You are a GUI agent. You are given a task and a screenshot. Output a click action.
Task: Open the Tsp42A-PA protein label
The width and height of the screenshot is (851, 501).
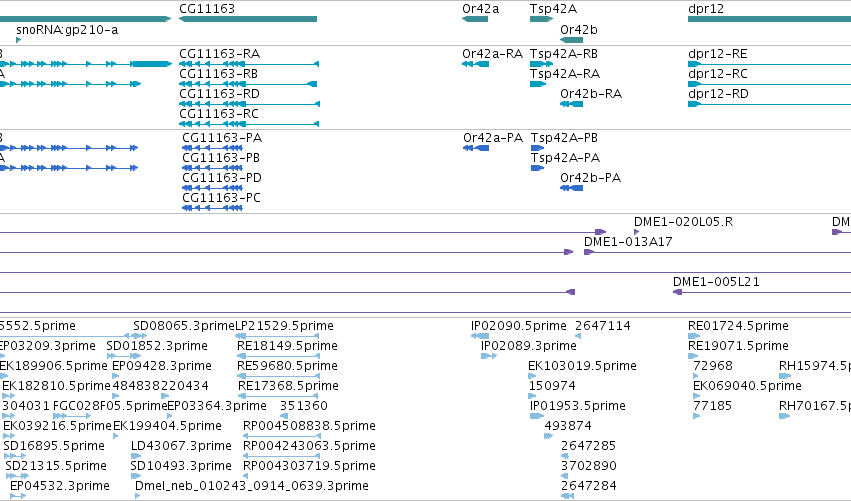tap(565, 158)
